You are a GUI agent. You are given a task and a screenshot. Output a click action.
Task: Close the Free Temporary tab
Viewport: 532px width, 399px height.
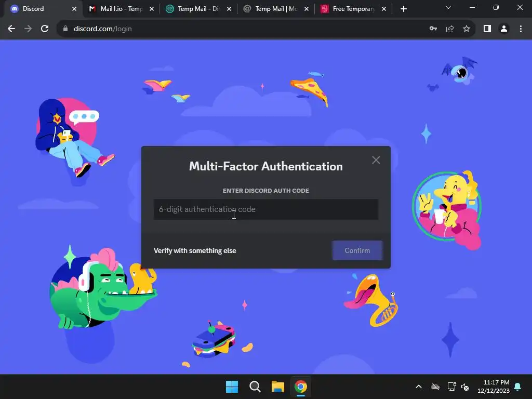point(384,9)
